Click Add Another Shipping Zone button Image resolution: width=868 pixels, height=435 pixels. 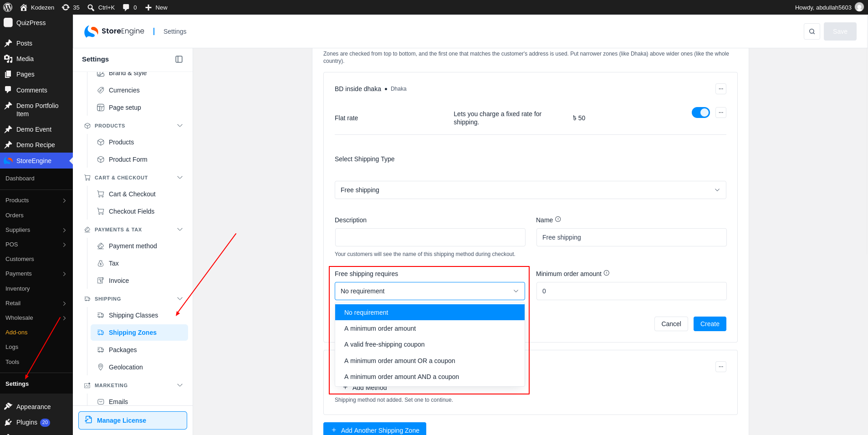coord(375,429)
